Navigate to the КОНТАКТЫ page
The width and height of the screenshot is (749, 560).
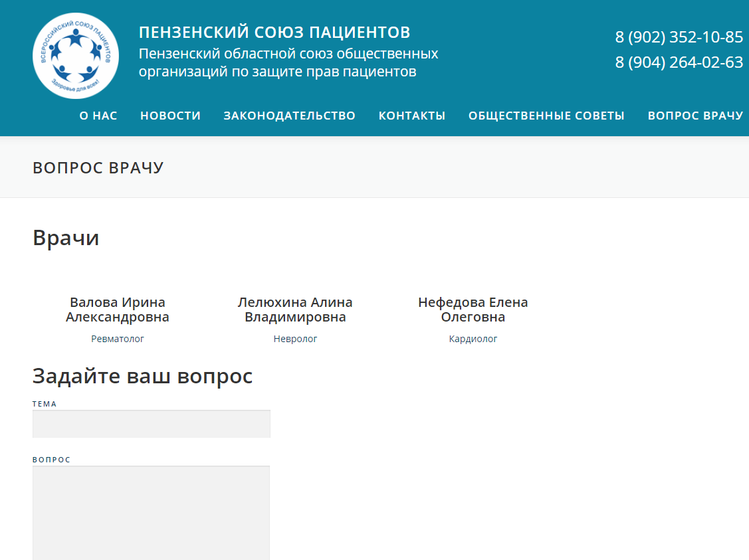411,116
